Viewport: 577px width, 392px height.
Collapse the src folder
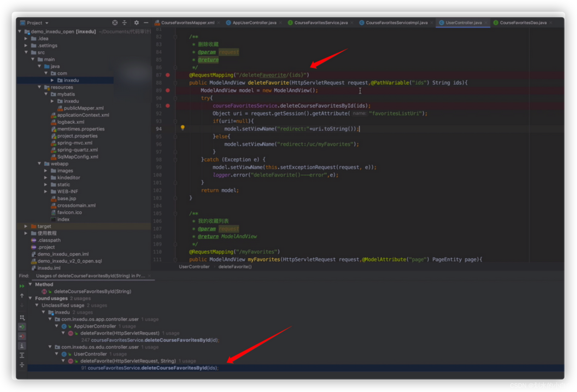tap(26, 52)
